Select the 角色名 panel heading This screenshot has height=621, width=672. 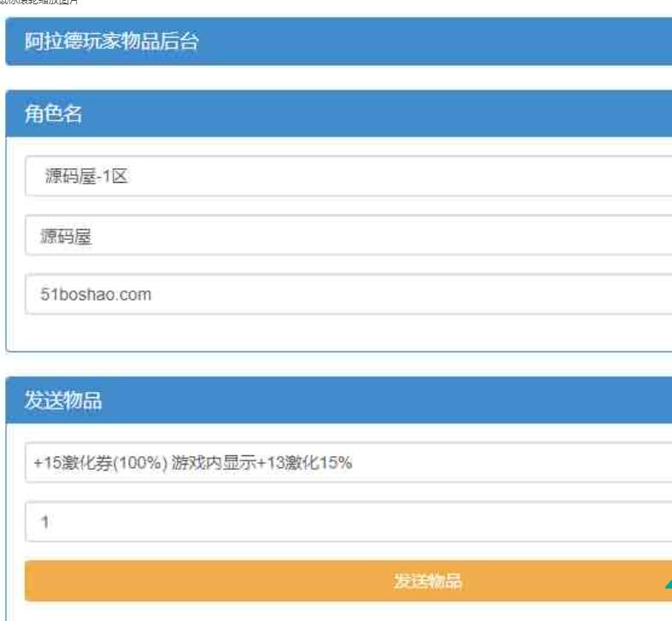(342, 114)
